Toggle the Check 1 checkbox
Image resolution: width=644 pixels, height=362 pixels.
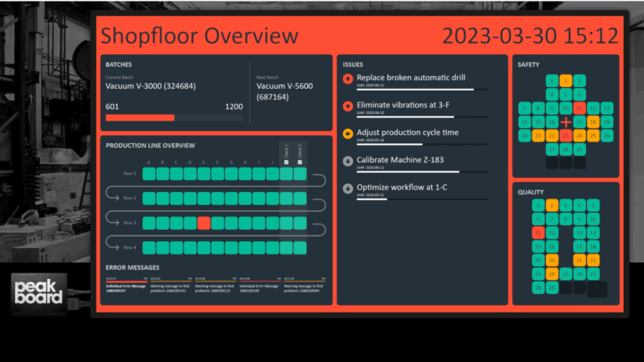coord(287,163)
